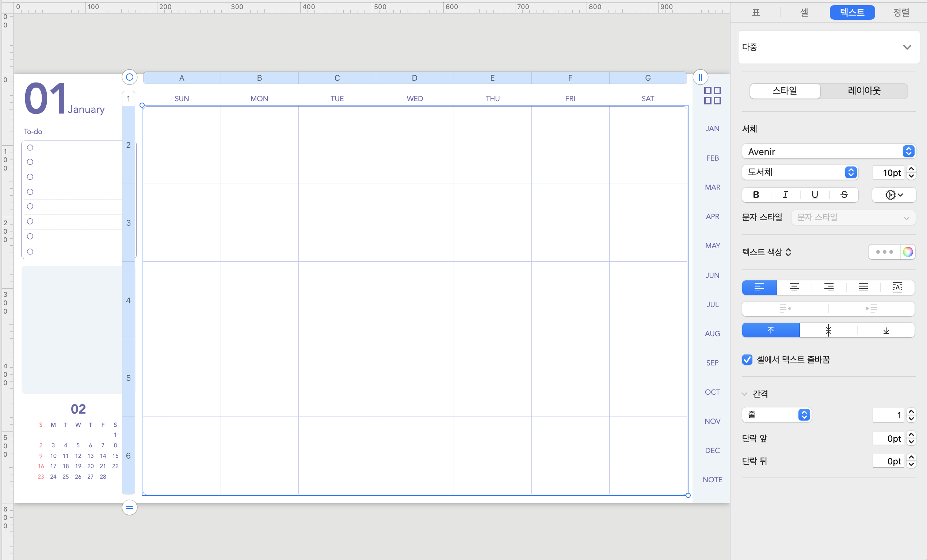Increase 단락 뒤 spacing stepper

911,457
